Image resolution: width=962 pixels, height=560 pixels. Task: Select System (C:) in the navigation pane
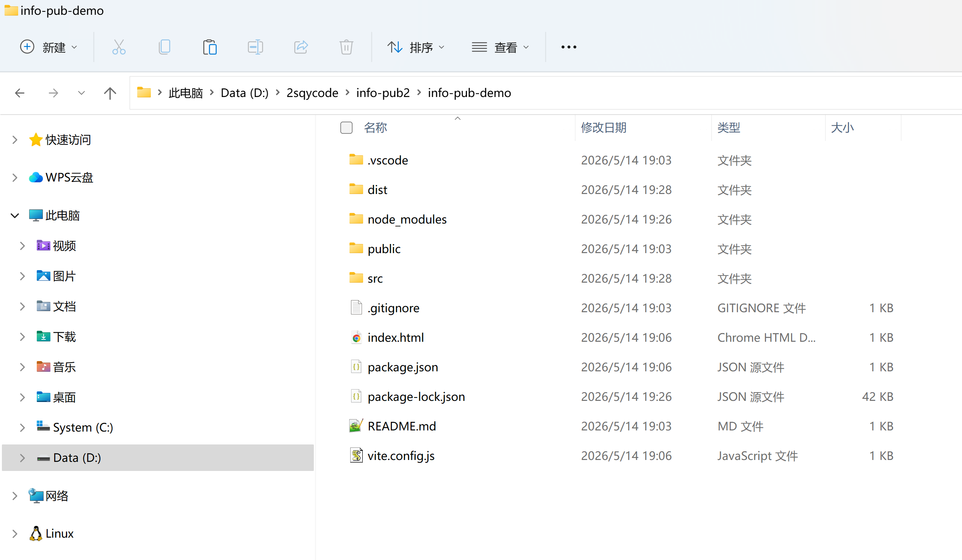pos(83,427)
